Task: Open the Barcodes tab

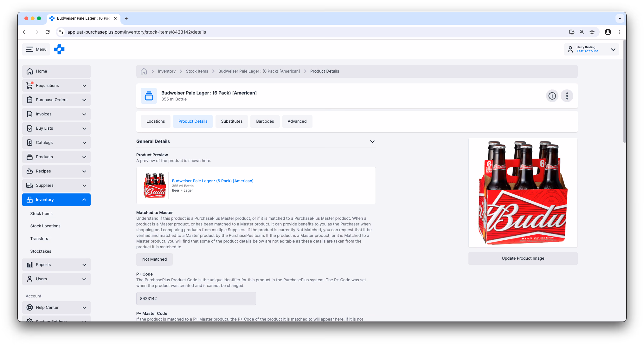Action: point(265,121)
